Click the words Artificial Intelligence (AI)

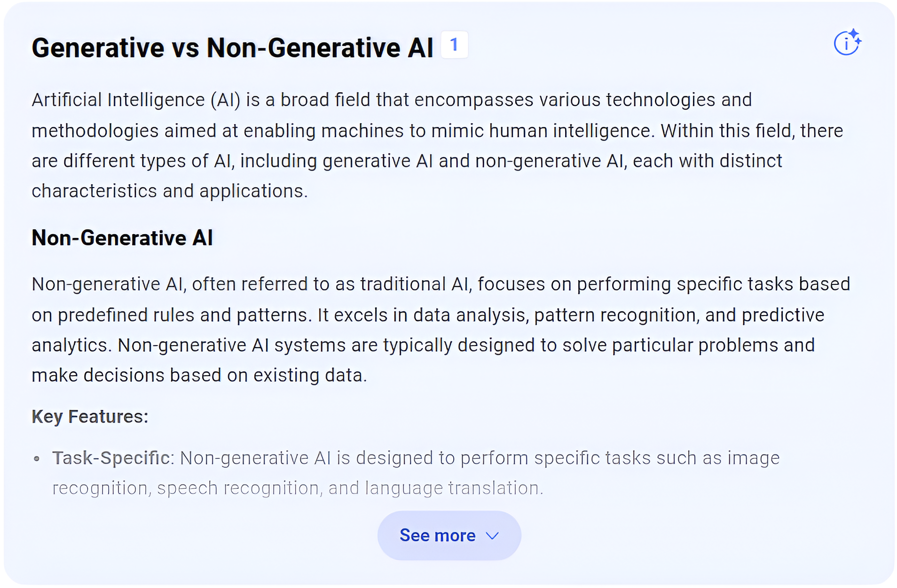point(136,100)
